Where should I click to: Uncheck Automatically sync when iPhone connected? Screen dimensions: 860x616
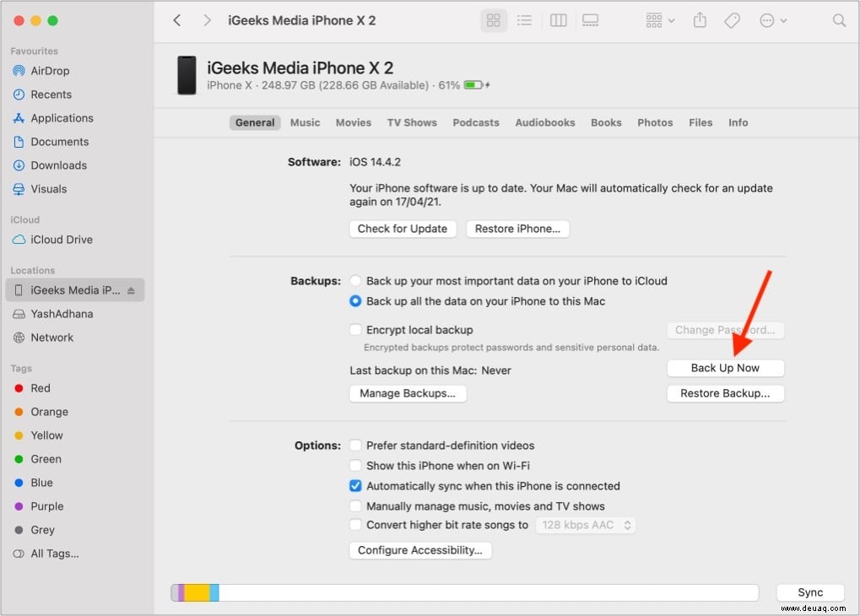[x=355, y=486]
